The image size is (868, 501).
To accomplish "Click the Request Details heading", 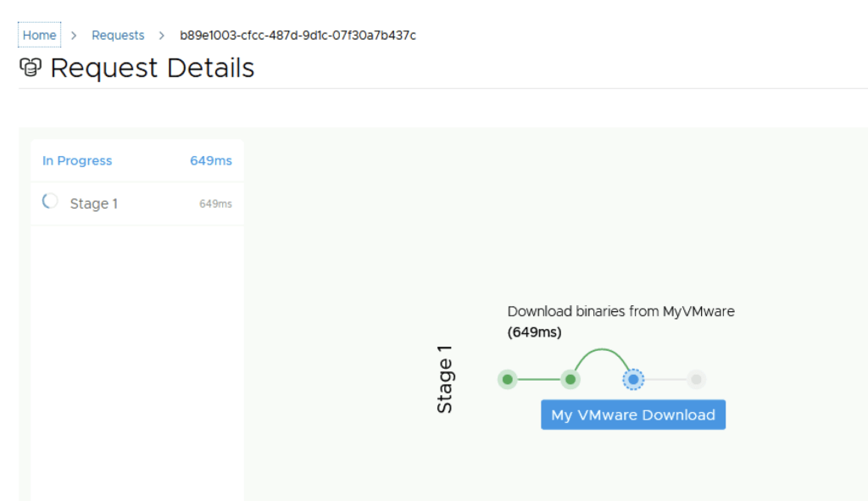I will pos(152,68).
